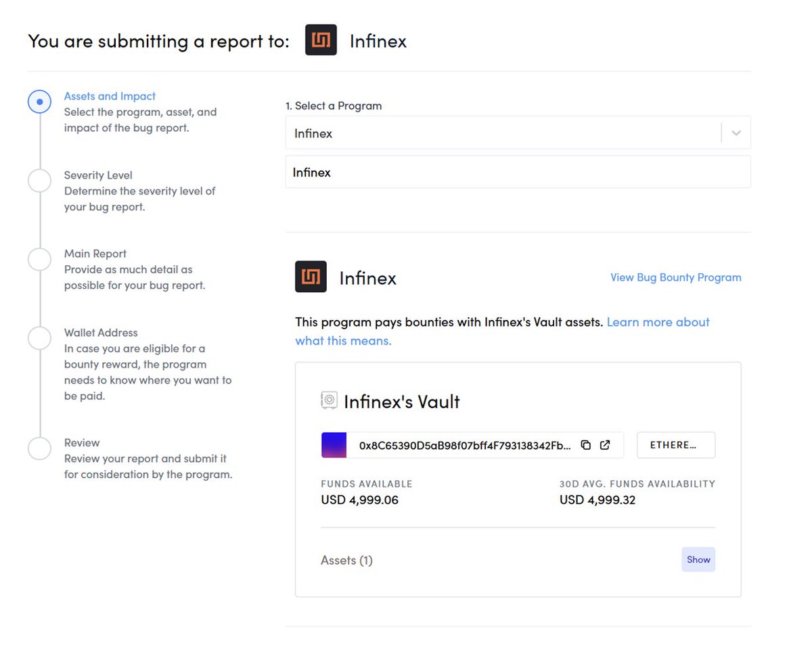Viewport: 812px width, 652px height.
Task: Click the Severity Level step title
Action: 98,175
